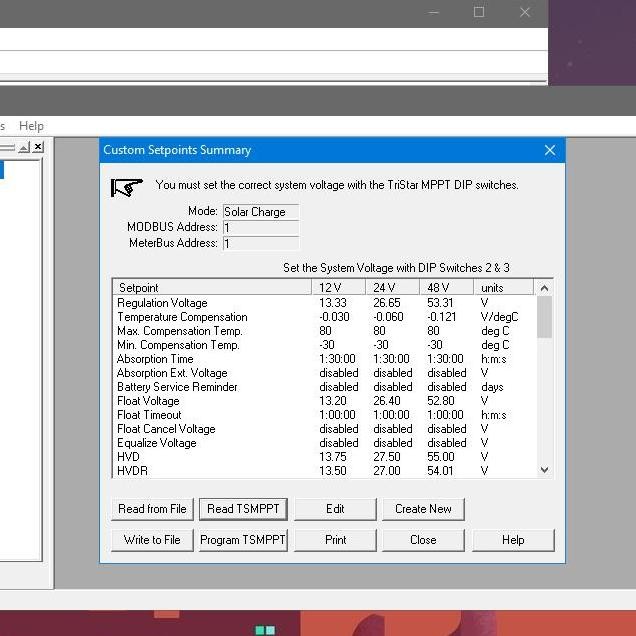Click the scroll up arrow in setpoint list
Image resolution: width=636 pixels, height=636 pixels.
tap(544, 288)
